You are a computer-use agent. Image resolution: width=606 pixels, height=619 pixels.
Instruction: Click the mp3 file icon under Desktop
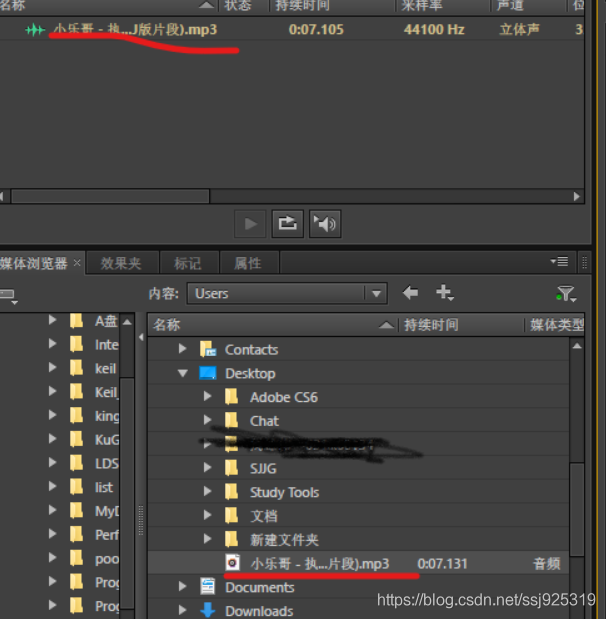pos(233,563)
